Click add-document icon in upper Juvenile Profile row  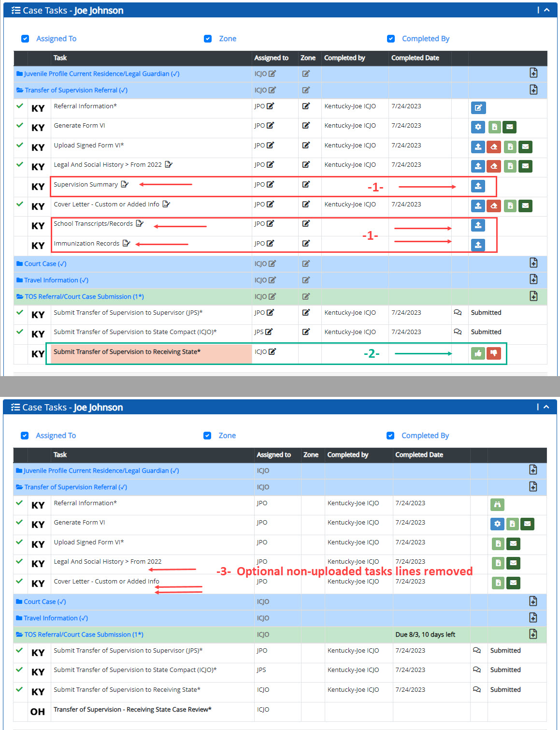pos(533,73)
